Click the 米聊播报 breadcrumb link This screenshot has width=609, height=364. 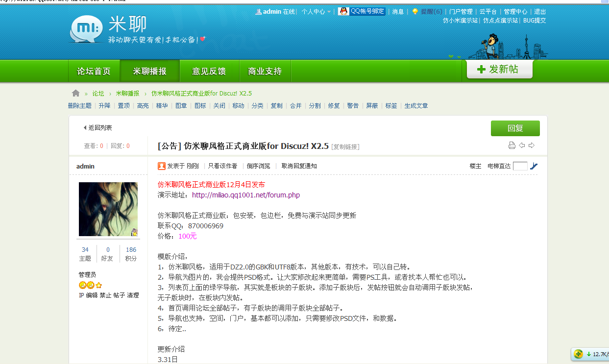(x=128, y=93)
